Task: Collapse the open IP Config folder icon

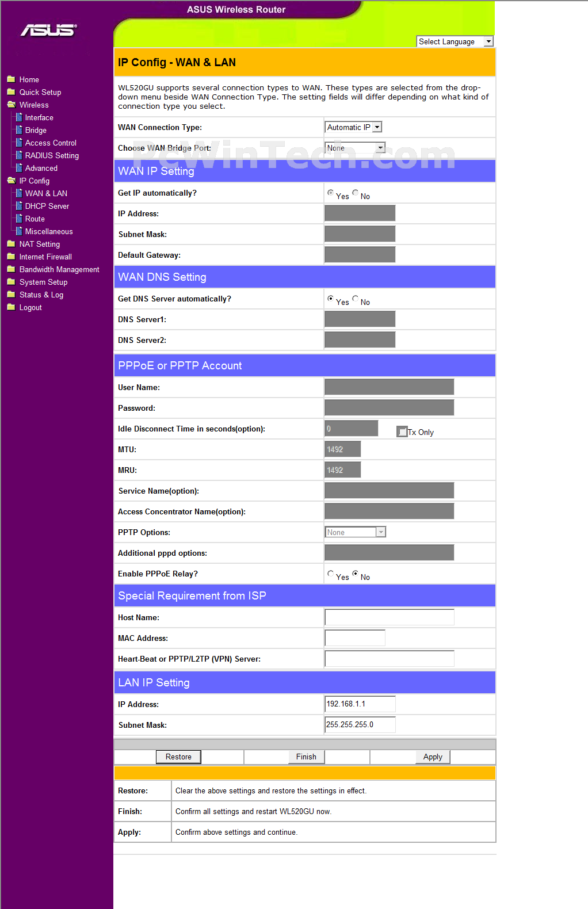Action: (11, 180)
